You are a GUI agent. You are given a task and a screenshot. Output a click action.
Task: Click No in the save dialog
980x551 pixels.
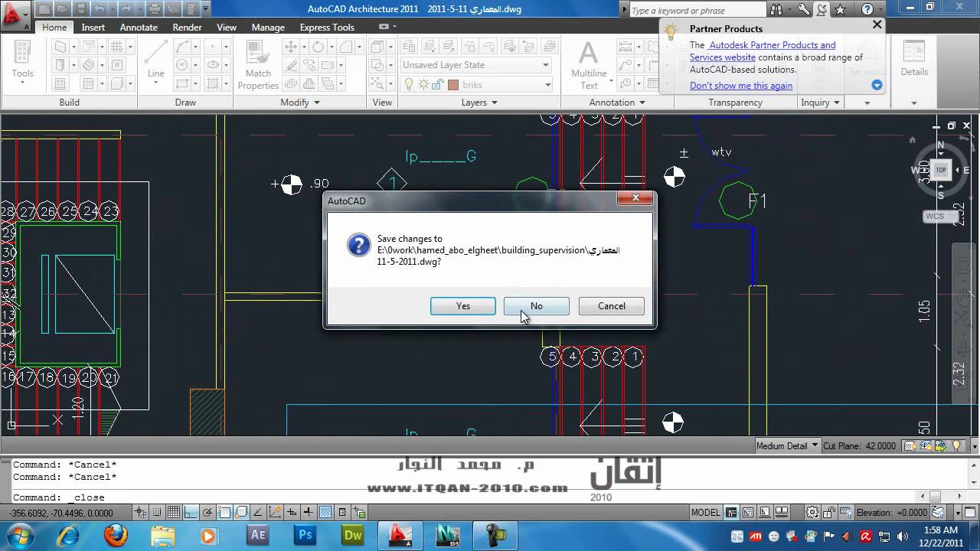pos(537,305)
